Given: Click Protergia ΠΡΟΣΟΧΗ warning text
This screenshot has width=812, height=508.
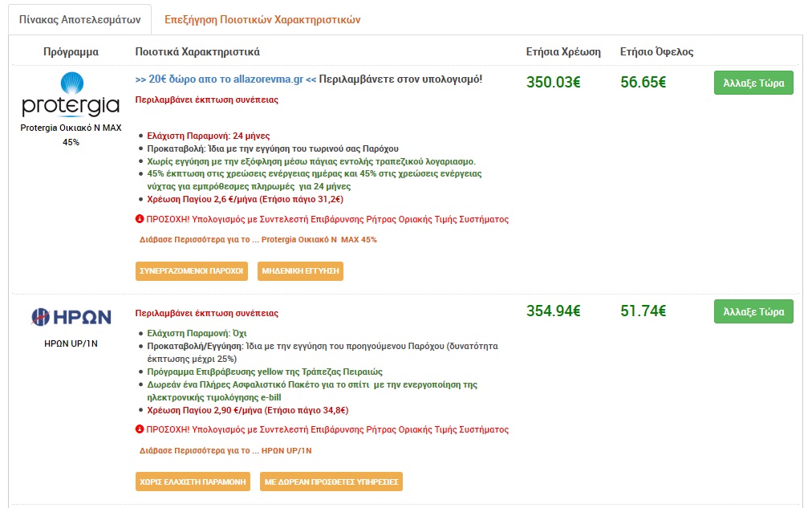Looking at the screenshot, I should pyautogui.click(x=327, y=219).
